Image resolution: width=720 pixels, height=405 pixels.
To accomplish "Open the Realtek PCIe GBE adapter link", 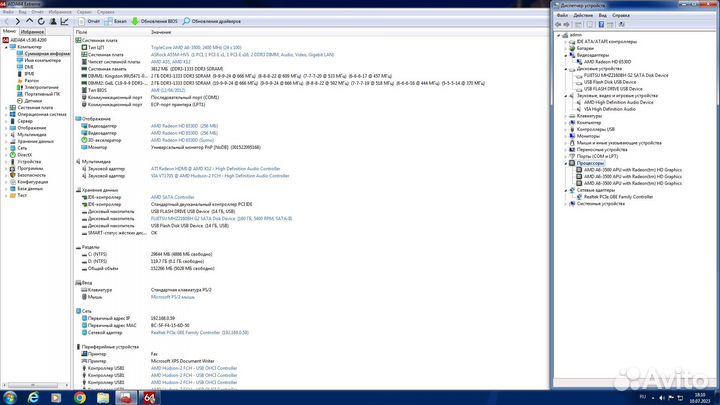I will point(200,332).
